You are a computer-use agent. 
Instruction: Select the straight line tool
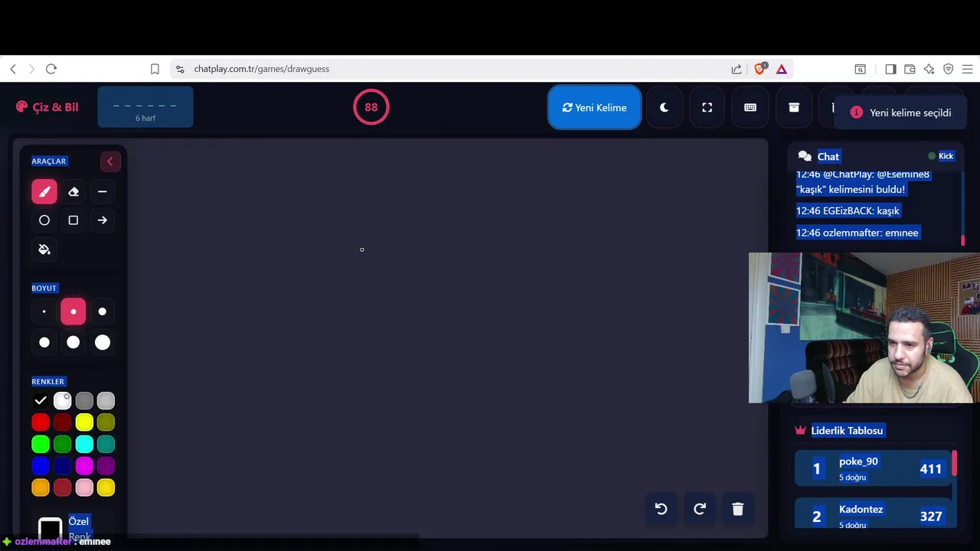[x=103, y=191]
